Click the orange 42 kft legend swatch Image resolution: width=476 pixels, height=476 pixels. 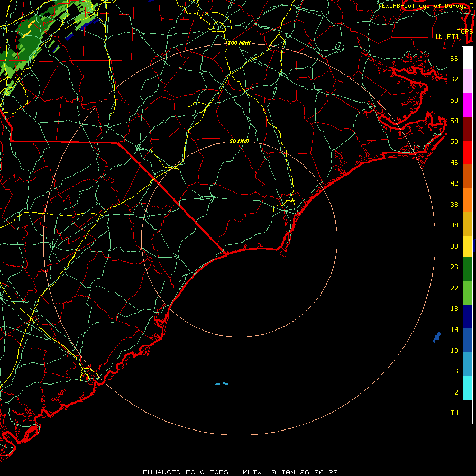(x=467, y=199)
